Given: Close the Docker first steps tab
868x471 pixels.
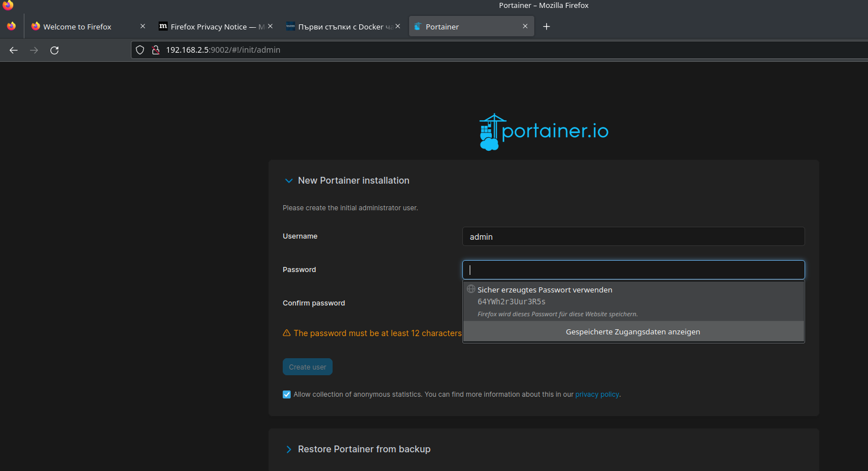Looking at the screenshot, I should (398, 26).
